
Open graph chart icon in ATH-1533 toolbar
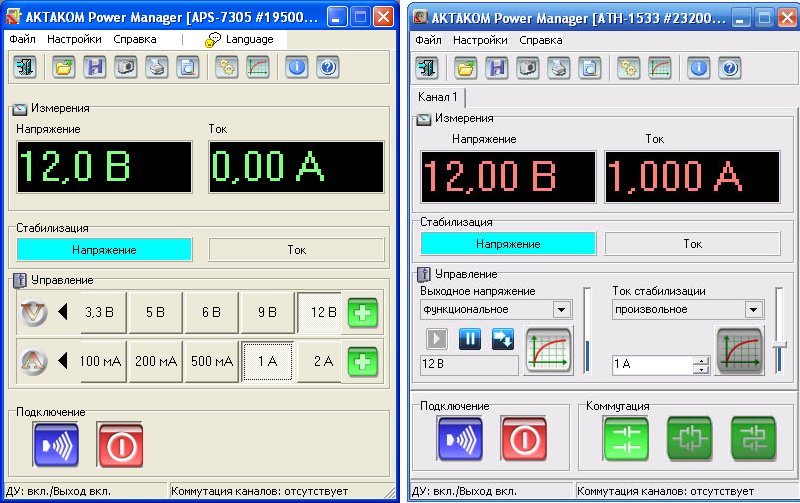point(660,68)
